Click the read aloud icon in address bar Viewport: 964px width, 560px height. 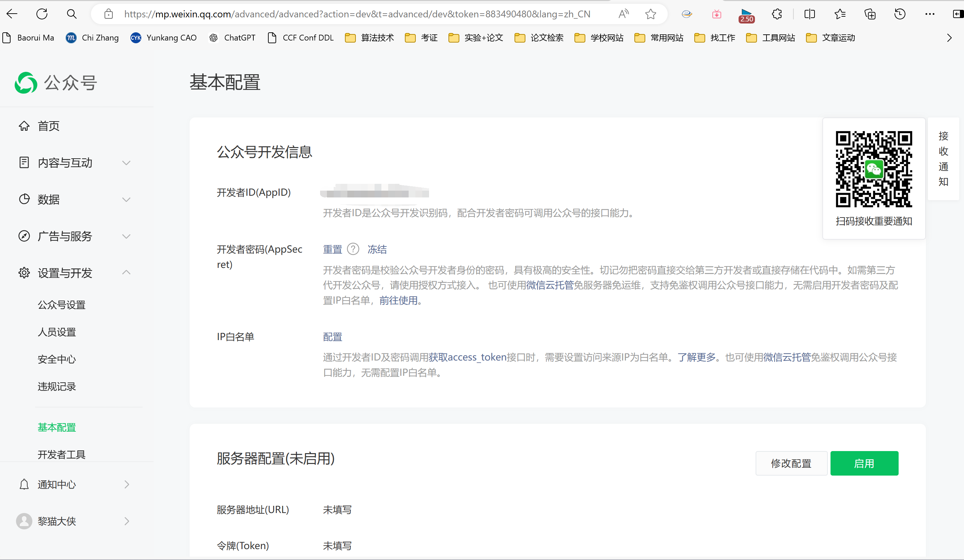click(x=623, y=14)
